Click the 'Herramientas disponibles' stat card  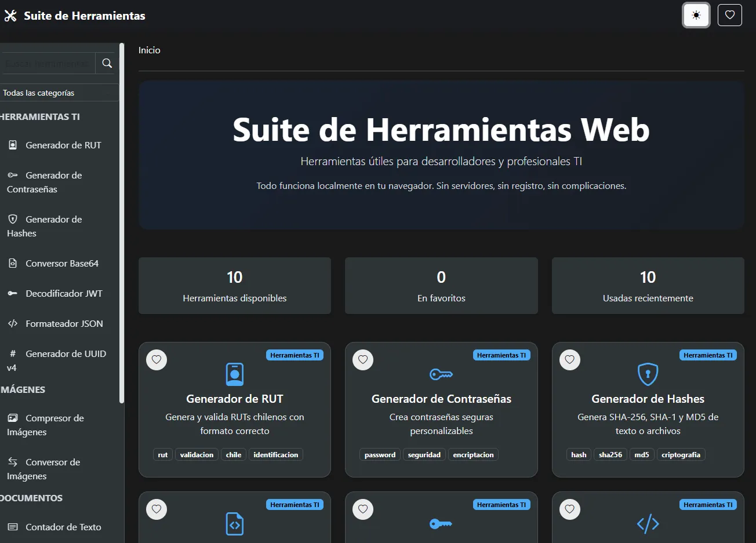point(235,286)
